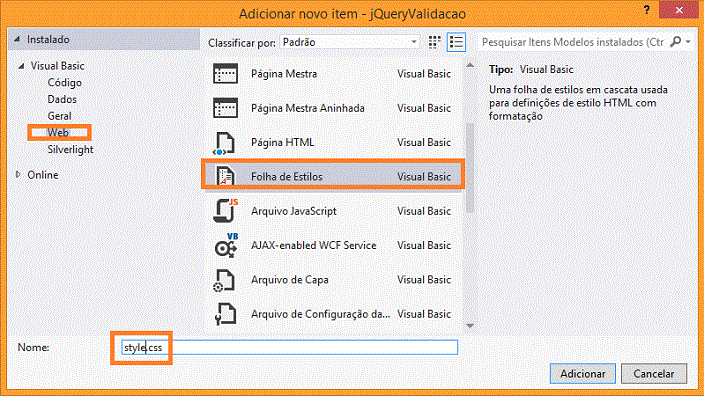Select Página Mestra Aninhada item name
Screen dimensions: 704x396
click(x=308, y=108)
